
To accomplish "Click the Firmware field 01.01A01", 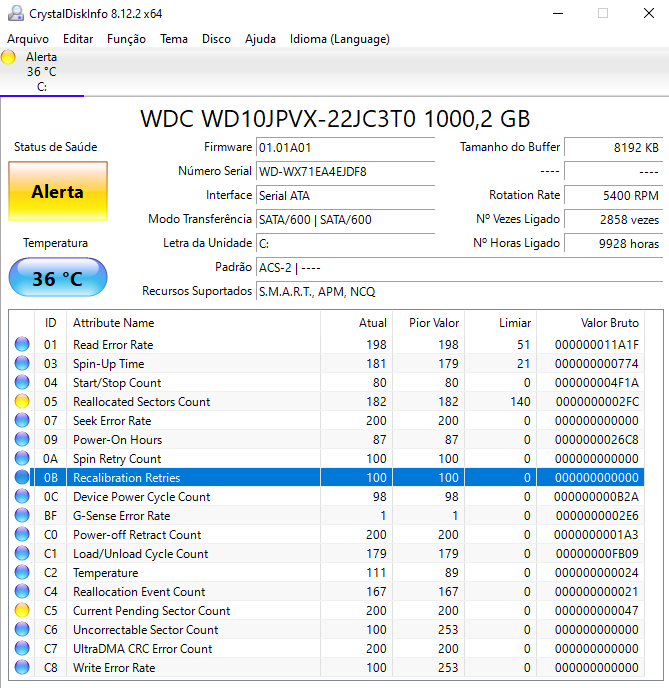I will (345, 147).
